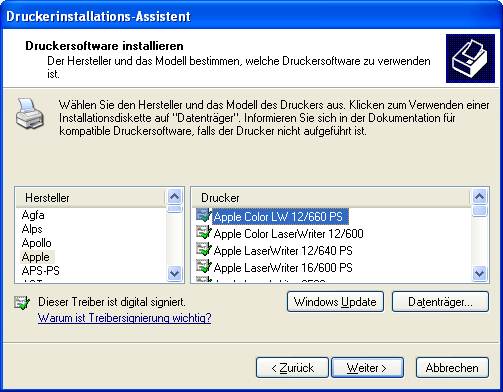Click the signed driver icon for Apple Color LaserWriter 12/600
Screen dimensions: 503x392
tap(204, 232)
